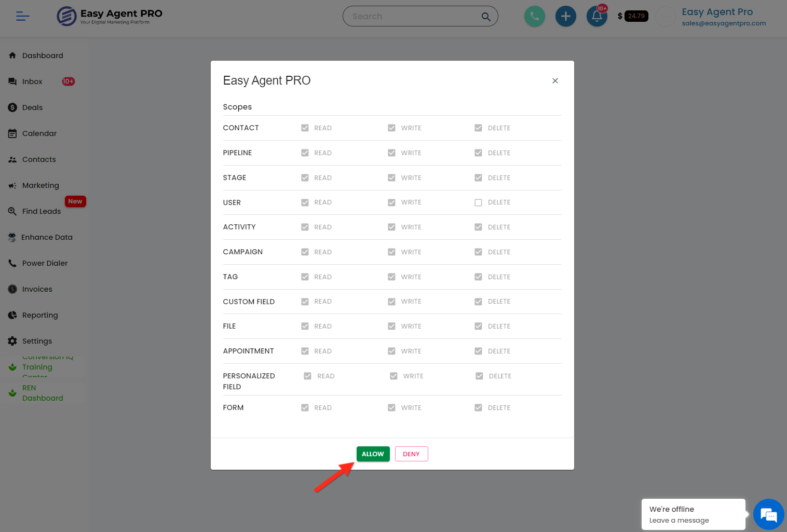Open the notifications bell icon
This screenshot has height=532, width=787.
(x=597, y=17)
